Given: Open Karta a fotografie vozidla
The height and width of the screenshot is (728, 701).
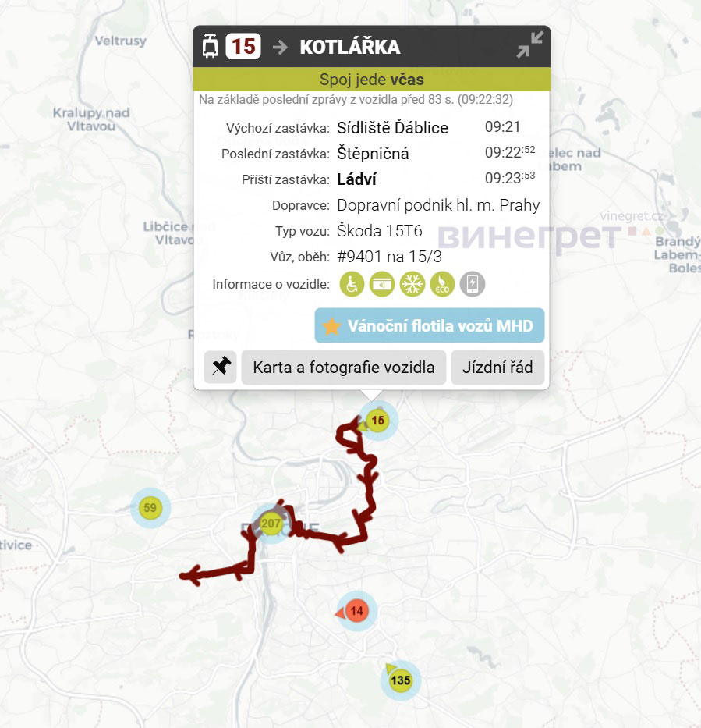Looking at the screenshot, I should [x=343, y=367].
